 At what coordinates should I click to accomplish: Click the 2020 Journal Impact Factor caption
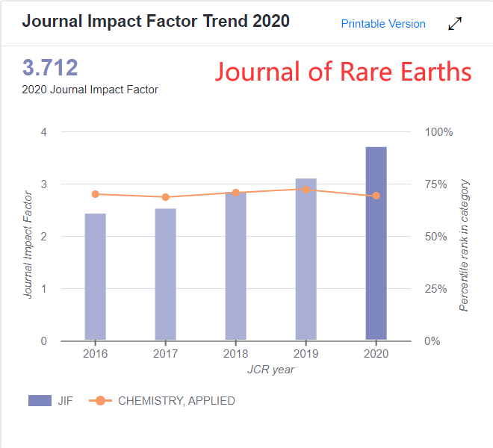[90, 90]
